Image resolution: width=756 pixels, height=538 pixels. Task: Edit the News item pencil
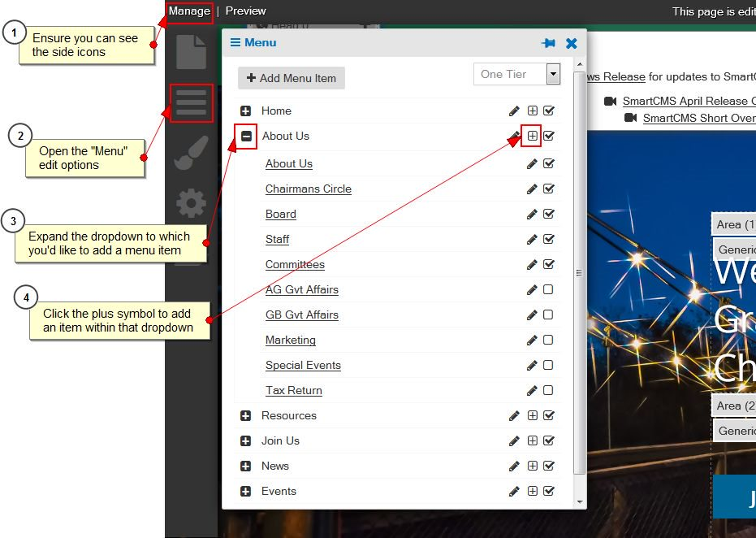(514, 466)
